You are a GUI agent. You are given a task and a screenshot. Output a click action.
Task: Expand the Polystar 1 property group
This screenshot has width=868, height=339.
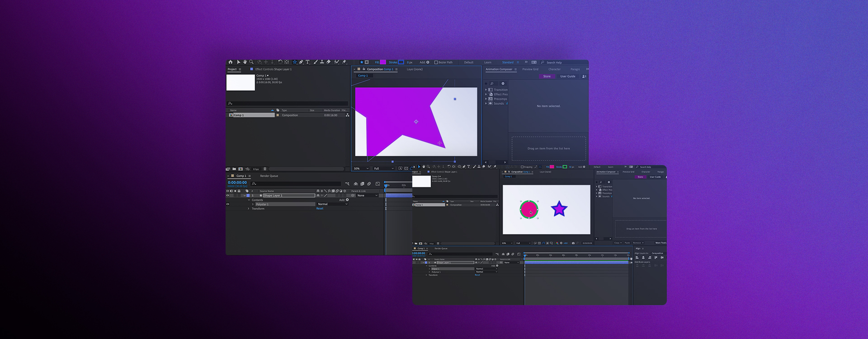[253, 204]
